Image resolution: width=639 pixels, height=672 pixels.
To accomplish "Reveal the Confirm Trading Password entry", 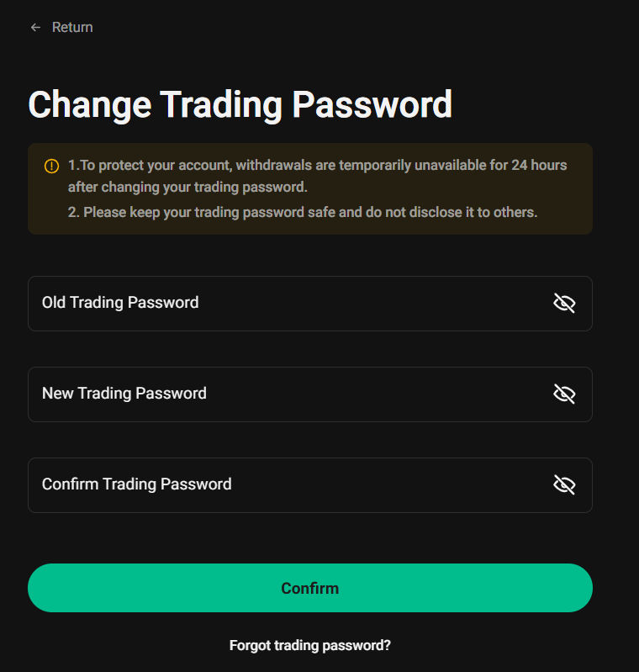I will coord(564,484).
